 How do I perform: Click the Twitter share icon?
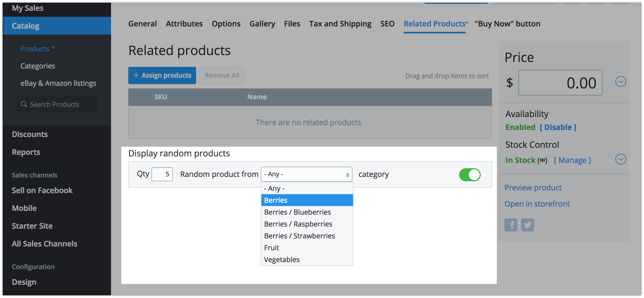[527, 225]
